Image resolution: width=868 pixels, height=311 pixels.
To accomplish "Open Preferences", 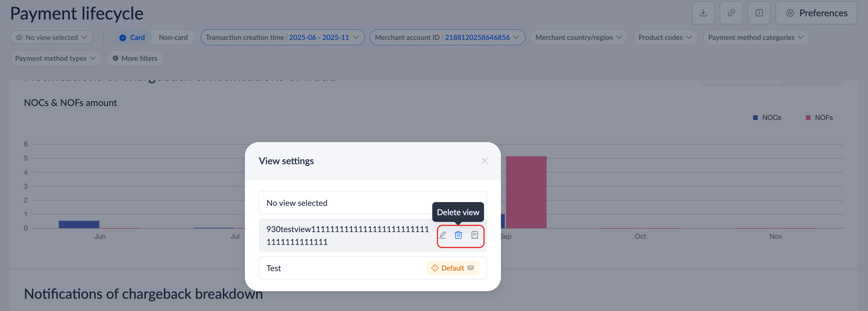I will (x=816, y=13).
